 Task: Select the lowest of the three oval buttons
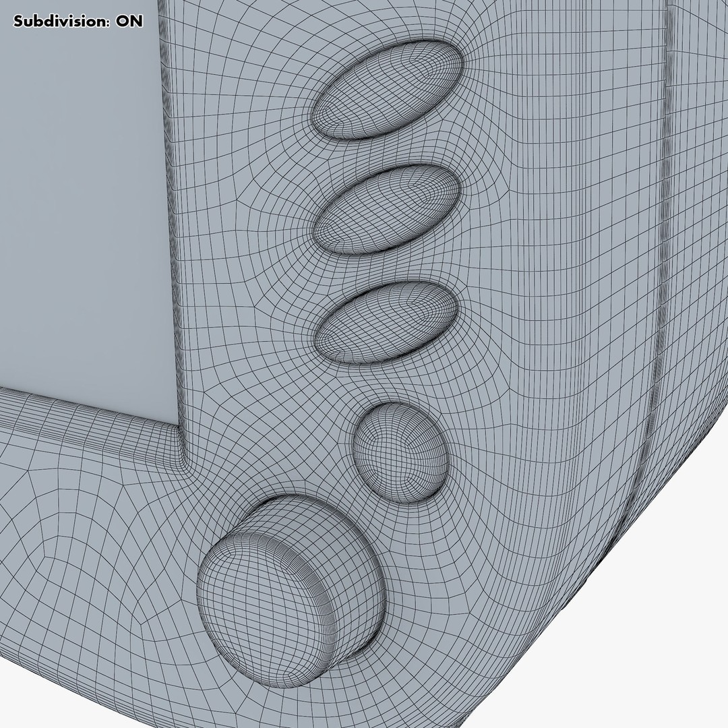386,322
